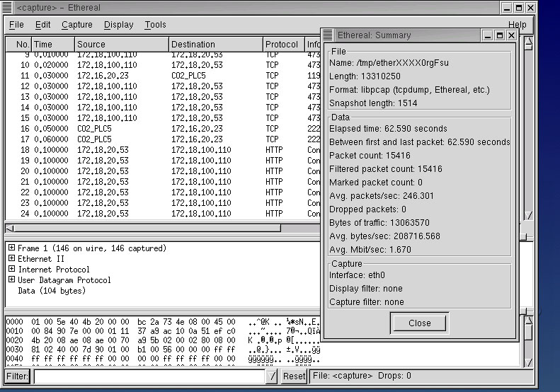Close the Summary dialog with X
The image size is (560, 392).
point(511,35)
